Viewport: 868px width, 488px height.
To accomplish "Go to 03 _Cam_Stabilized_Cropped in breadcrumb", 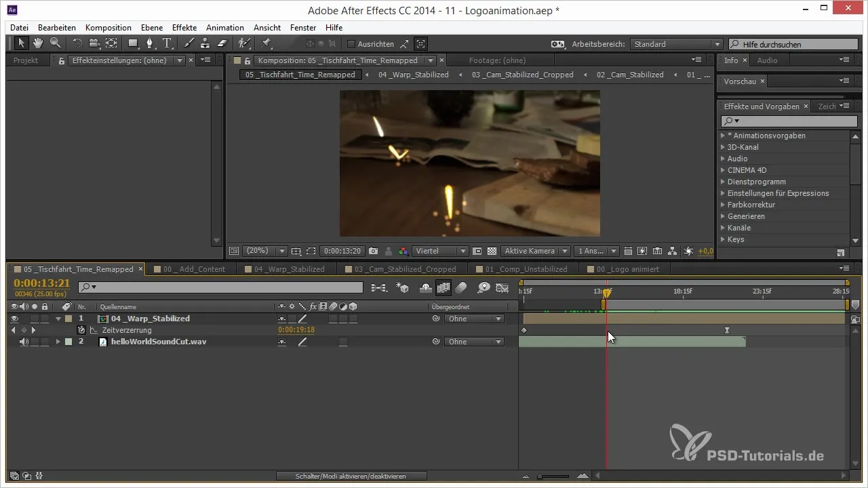I will (x=522, y=75).
